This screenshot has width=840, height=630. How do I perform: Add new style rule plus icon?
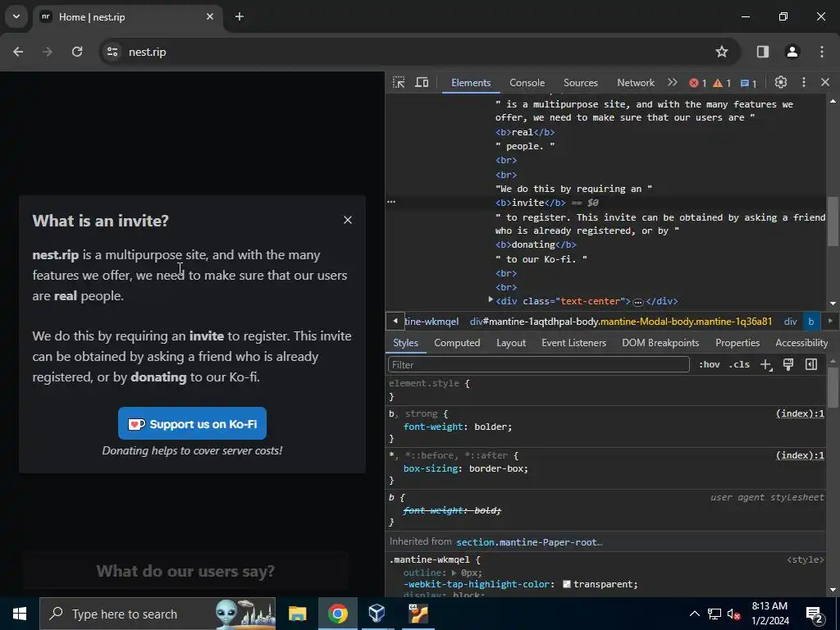pos(766,365)
